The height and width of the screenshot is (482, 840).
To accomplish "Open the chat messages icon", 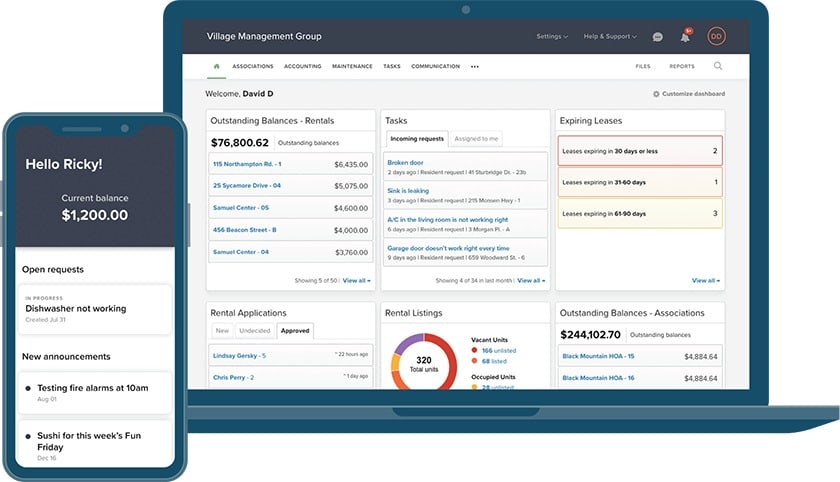I will tap(657, 37).
